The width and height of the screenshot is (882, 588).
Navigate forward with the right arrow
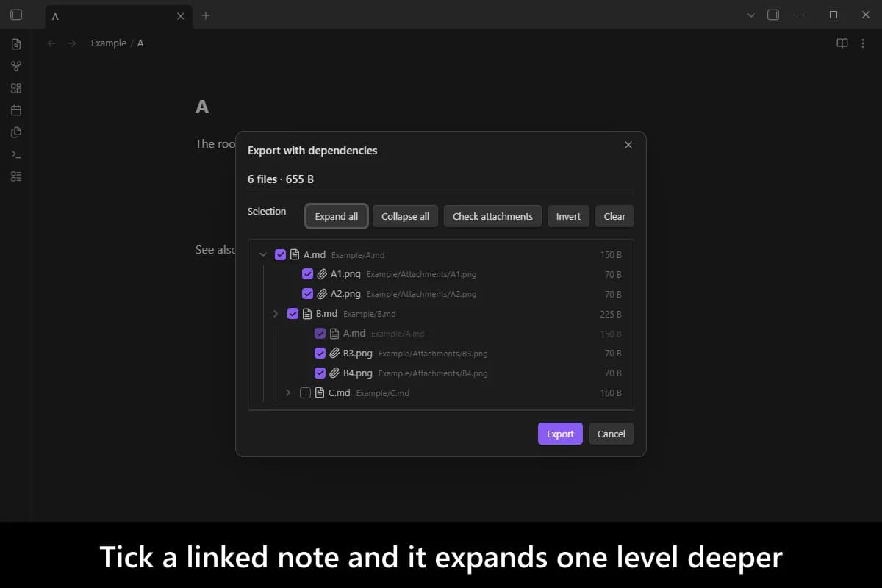[72, 43]
